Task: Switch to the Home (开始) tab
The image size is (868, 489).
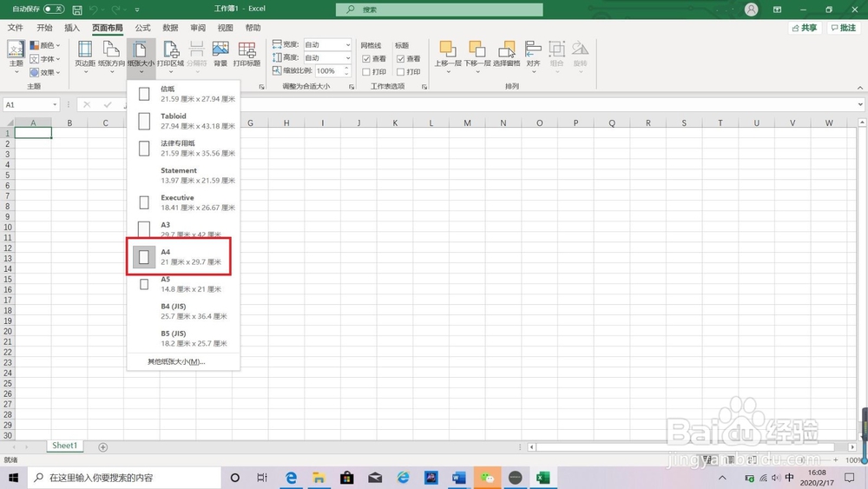Action: coord(44,28)
